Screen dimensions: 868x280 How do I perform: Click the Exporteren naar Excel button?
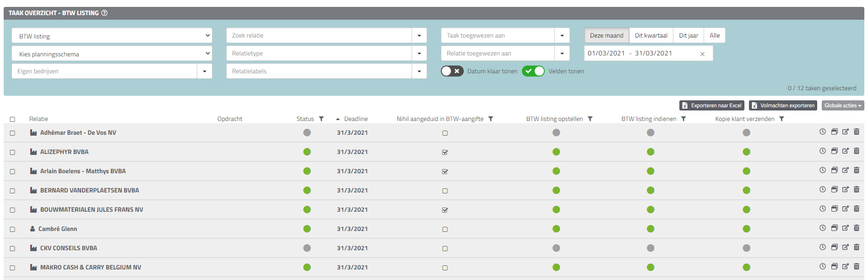(x=711, y=105)
